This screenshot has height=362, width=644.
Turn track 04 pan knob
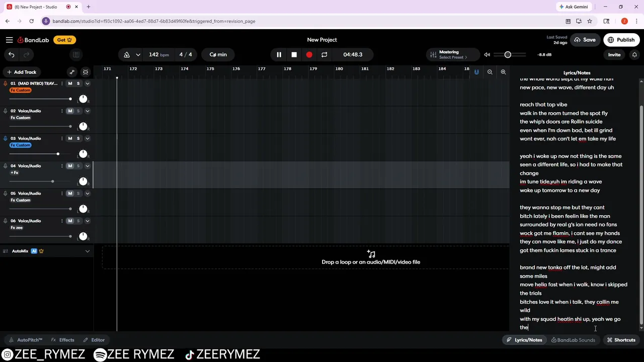83,181
